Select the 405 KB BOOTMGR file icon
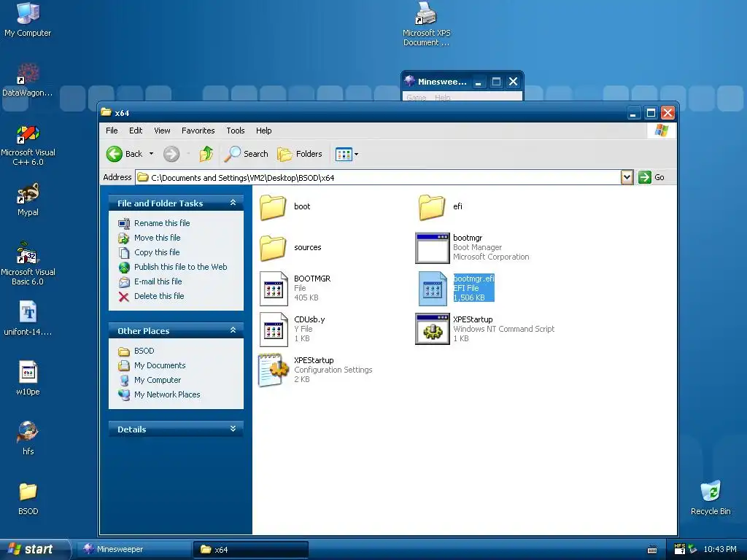The width and height of the screenshot is (747, 560). (274, 289)
